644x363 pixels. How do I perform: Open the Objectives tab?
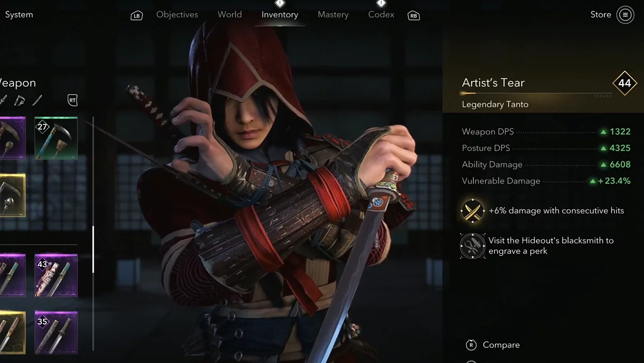(177, 14)
